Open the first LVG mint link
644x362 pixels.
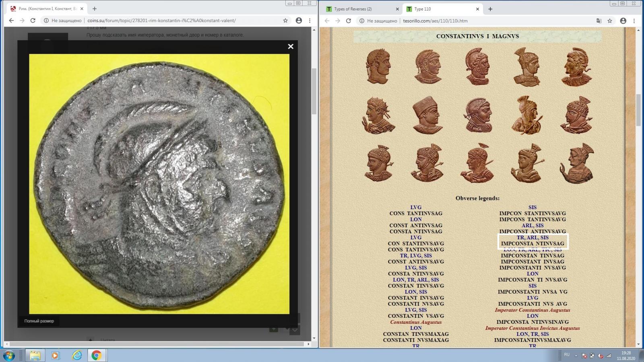416,208
